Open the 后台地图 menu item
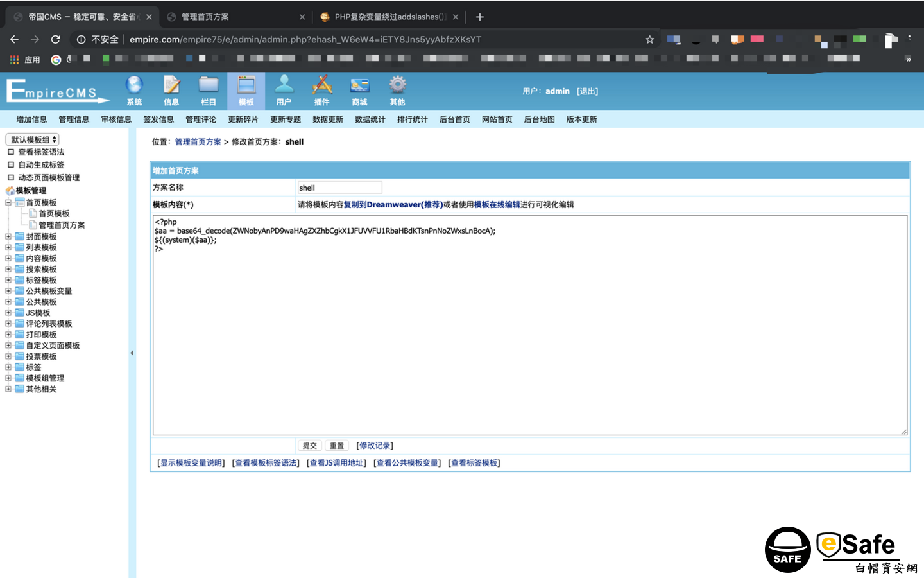The width and height of the screenshot is (924, 578). click(x=540, y=119)
